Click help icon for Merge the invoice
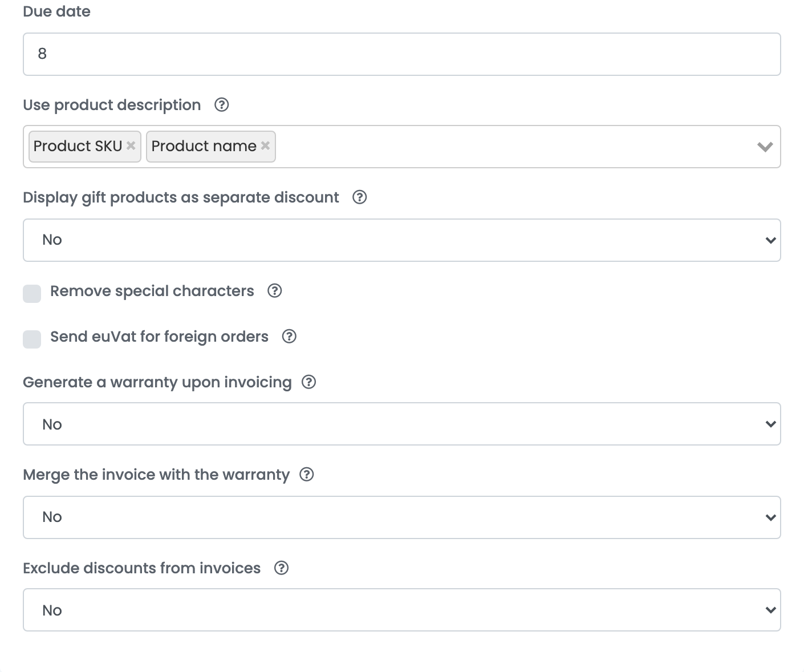This screenshot has width=804, height=672. coord(307,475)
